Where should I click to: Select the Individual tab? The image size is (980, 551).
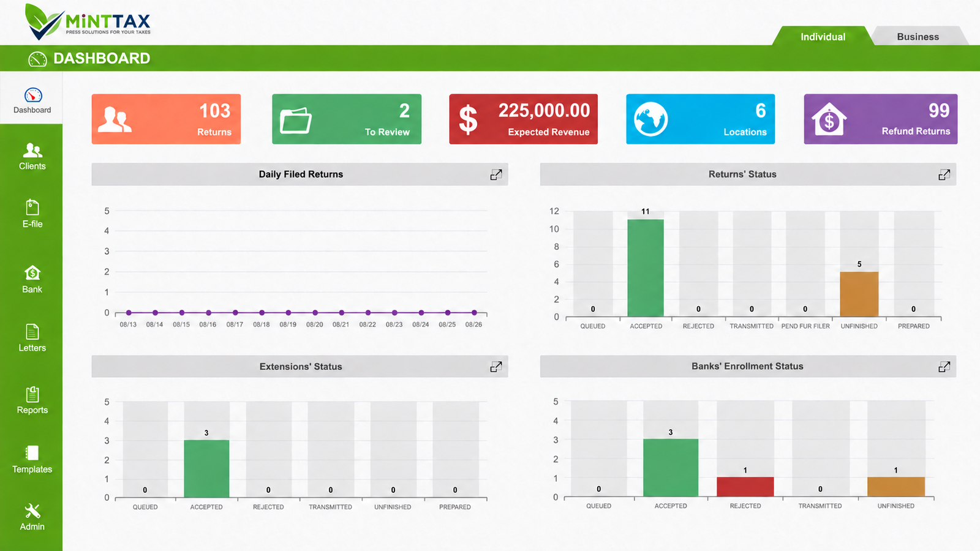point(823,36)
